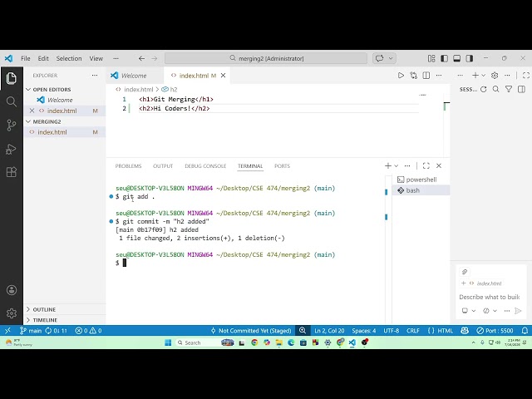This screenshot has width=532, height=399.
Task: Click the open changes compare icon
Action: click(413, 76)
